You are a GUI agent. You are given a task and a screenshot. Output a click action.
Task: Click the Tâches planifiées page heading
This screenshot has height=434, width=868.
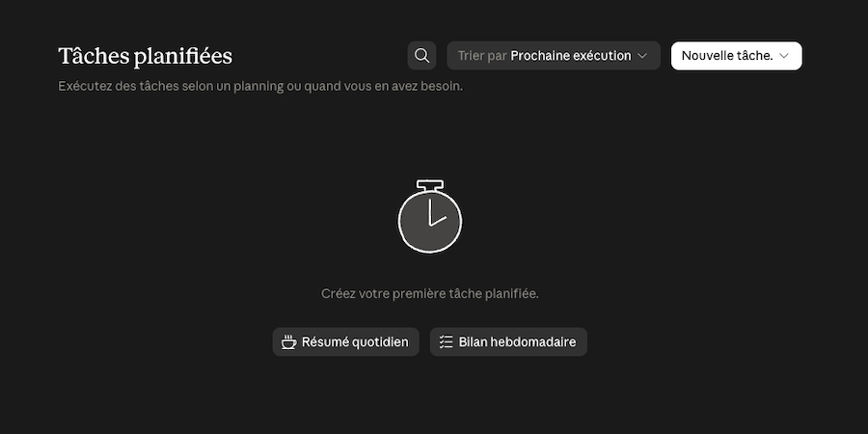[x=145, y=57]
